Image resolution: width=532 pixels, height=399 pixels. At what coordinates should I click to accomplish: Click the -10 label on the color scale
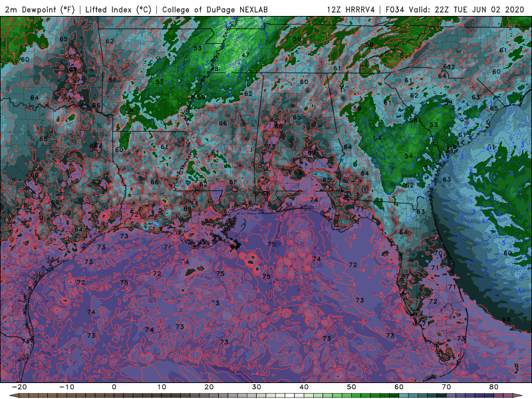(x=66, y=387)
